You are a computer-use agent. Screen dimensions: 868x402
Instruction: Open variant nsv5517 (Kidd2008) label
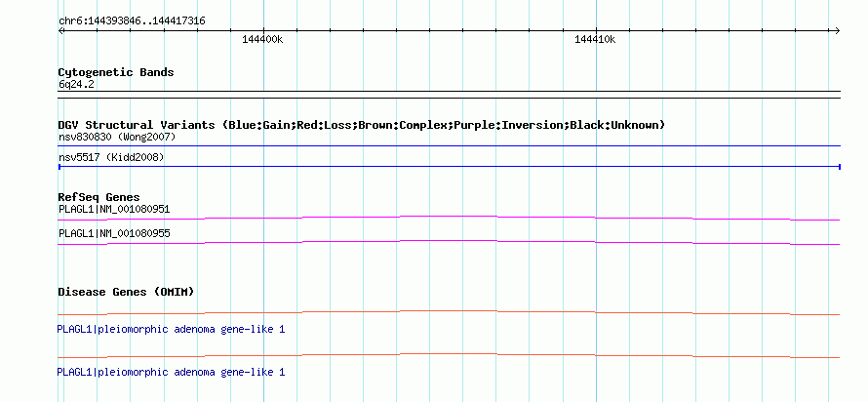coord(111,157)
